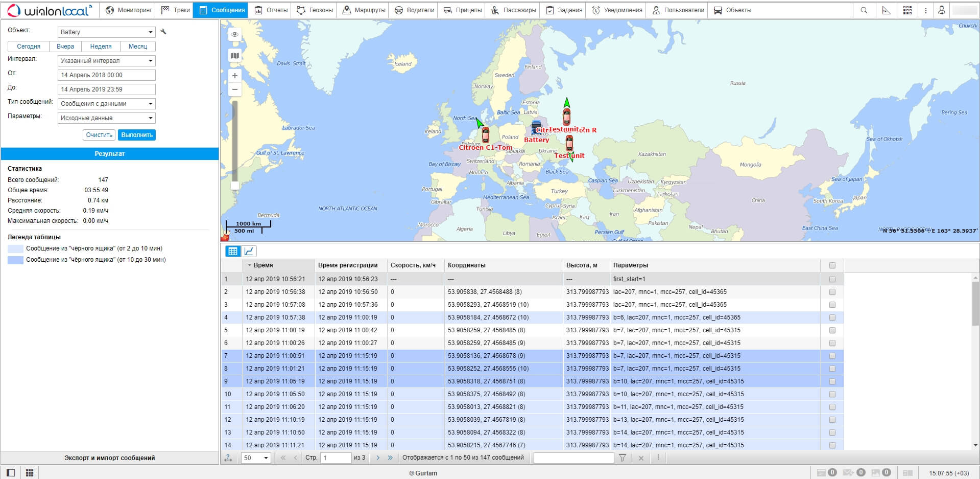Viewport: 980px width, 479px height.
Task: Open the search tool in top bar
Action: (x=864, y=10)
